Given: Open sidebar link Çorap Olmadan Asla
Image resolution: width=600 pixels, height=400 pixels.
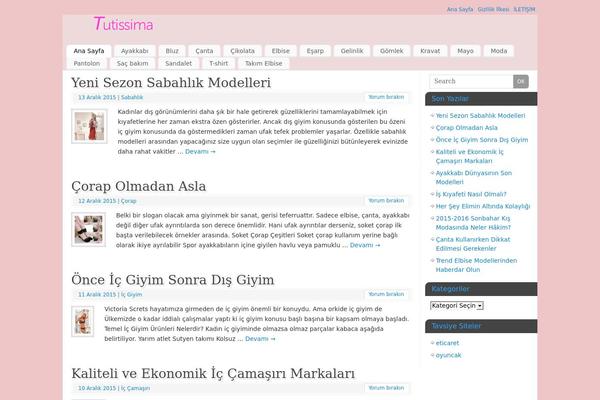Looking at the screenshot, I should point(466,128).
